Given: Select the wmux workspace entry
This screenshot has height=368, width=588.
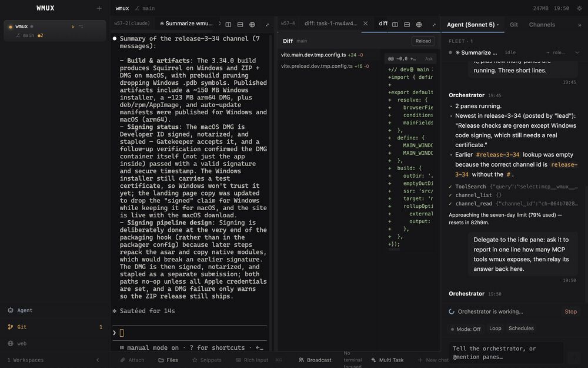Looking at the screenshot, I should click(55, 31).
